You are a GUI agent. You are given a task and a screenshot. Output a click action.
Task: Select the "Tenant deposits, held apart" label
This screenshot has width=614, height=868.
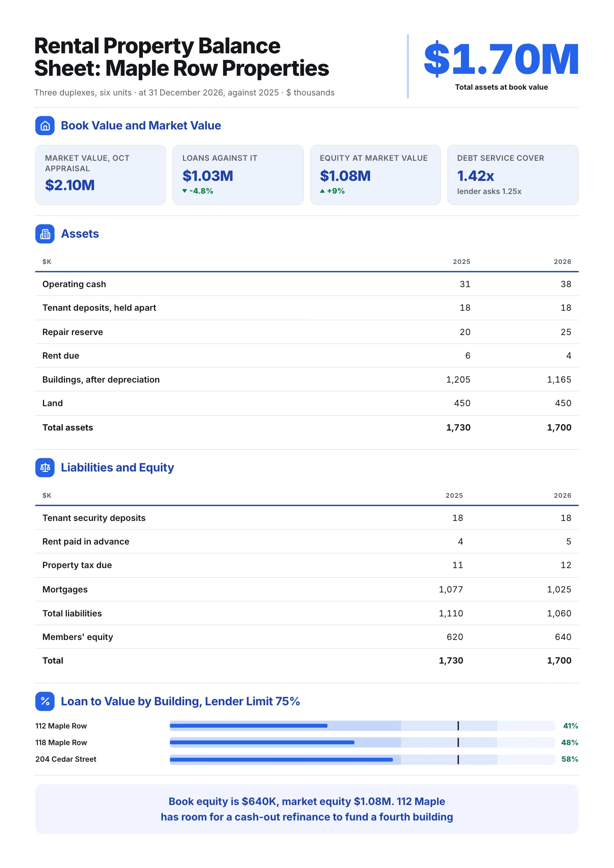[x=99, y=308]
